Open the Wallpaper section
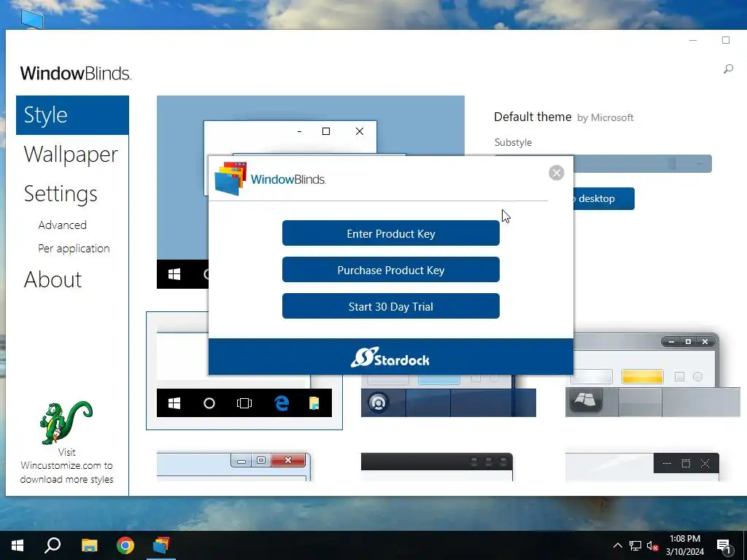The width and height of the screenshot is (747, 560). [71, 155]
